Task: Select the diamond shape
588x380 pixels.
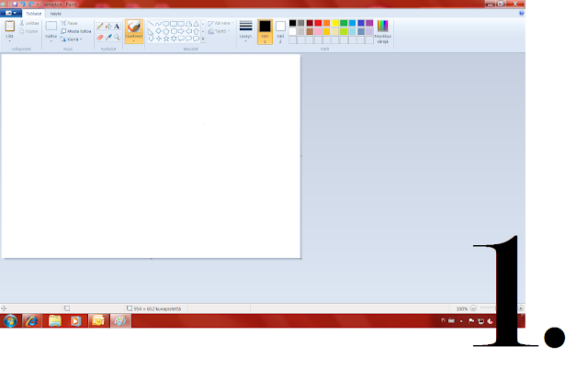Action: pyautogui.click(x=158, y=31)
